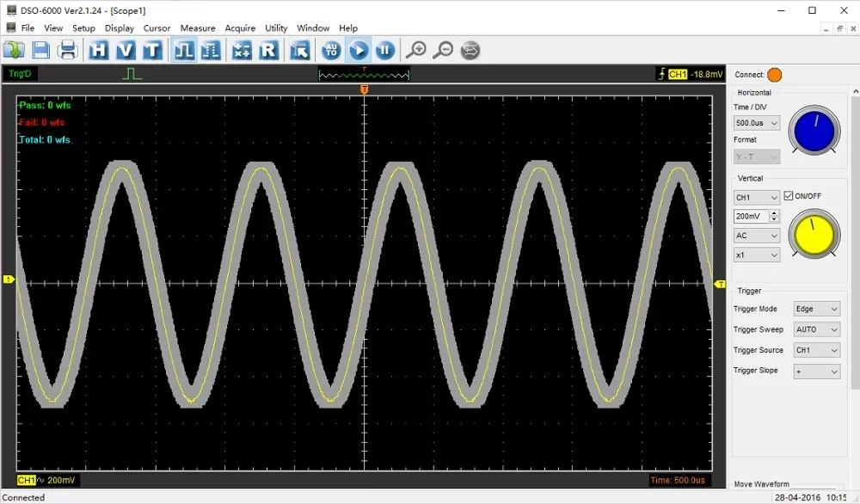
Task: Expand the AC coupling dropdown
Action: coord(756,235)
